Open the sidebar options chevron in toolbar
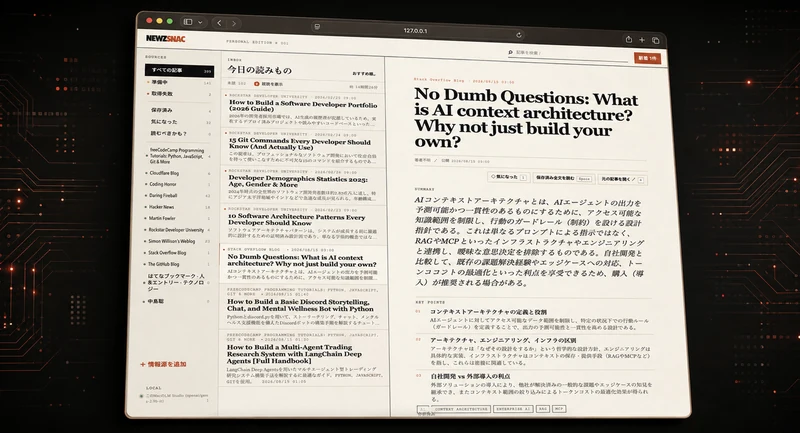Viewport: 800px width, 433px height. tap(200, 22)
